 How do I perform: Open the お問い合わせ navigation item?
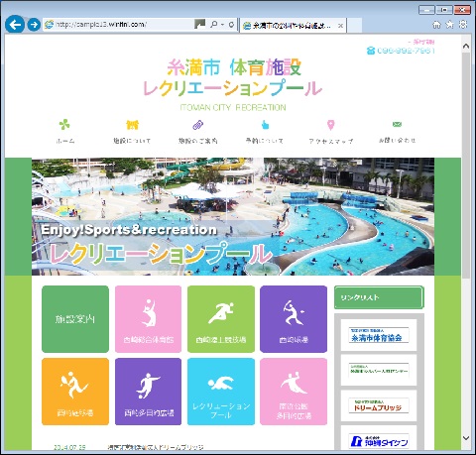pos(397,141)
